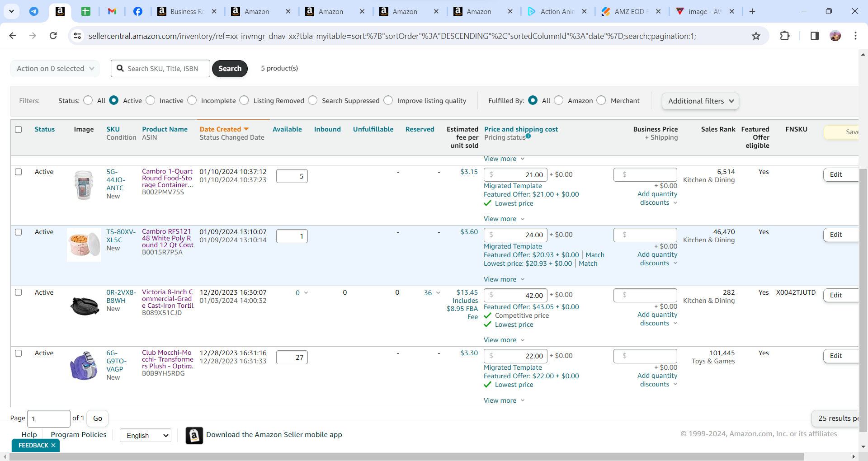This screenshot has height=461, width=868.
Task: Expand View more for the Cambro 1-Quart row
Action: coord(504,219)
